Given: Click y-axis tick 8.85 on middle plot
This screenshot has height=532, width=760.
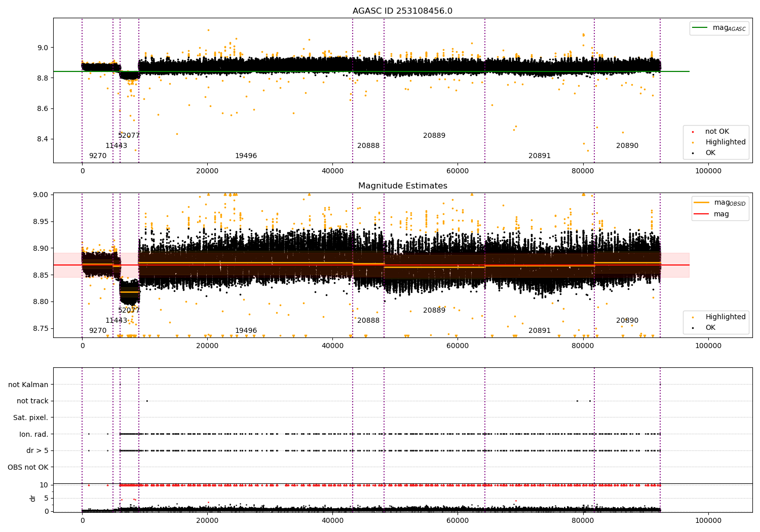Looking at the screenshot, I should pyautogui.click(x=40, y=275).
